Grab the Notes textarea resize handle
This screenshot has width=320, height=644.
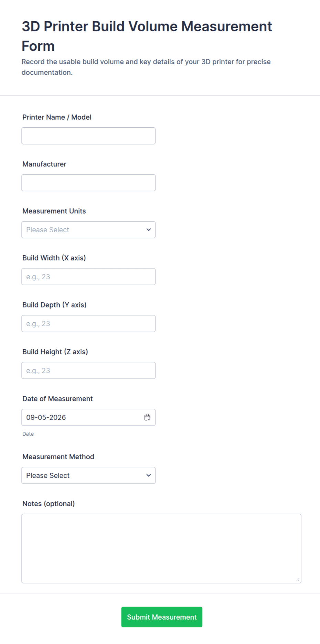(298, 580)
